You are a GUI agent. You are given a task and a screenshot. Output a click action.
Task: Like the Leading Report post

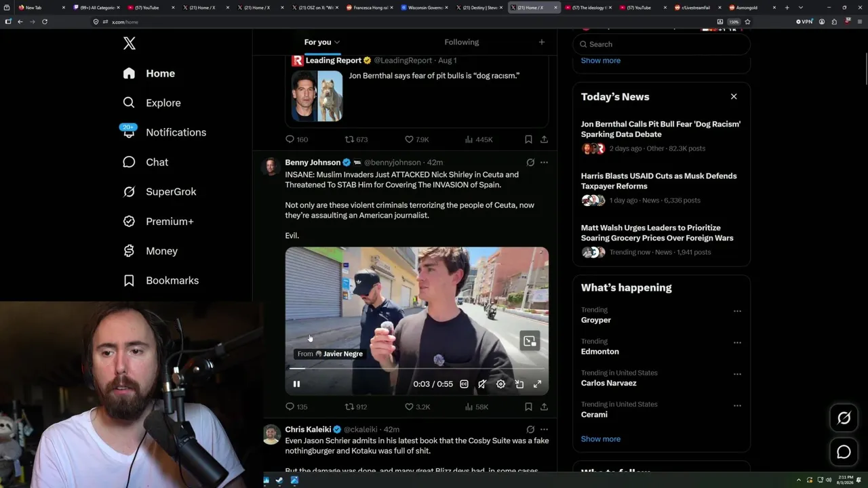pyautogui.click(x=417, y=140)
